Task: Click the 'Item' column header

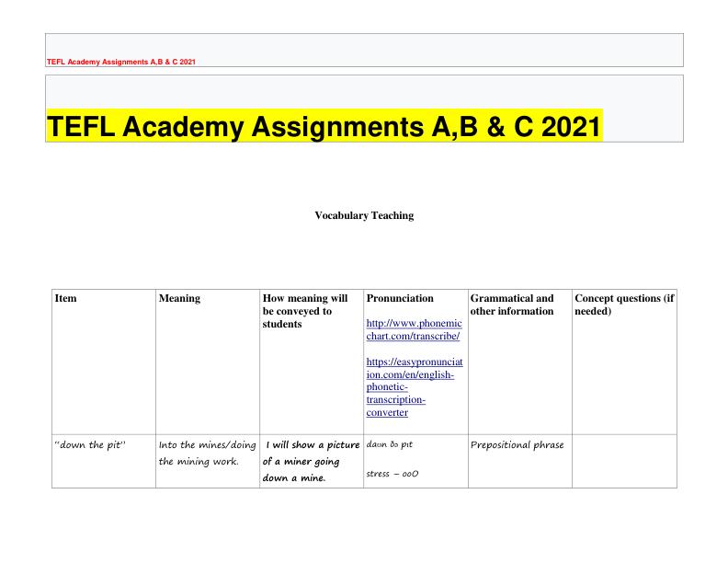Action: click(65, 298)
